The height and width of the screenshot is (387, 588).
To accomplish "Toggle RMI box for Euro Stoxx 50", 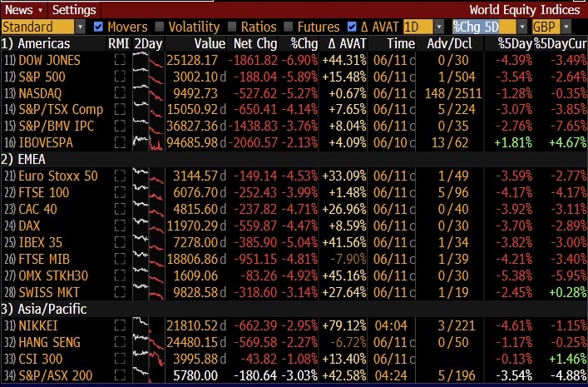I will click(120, 176).
